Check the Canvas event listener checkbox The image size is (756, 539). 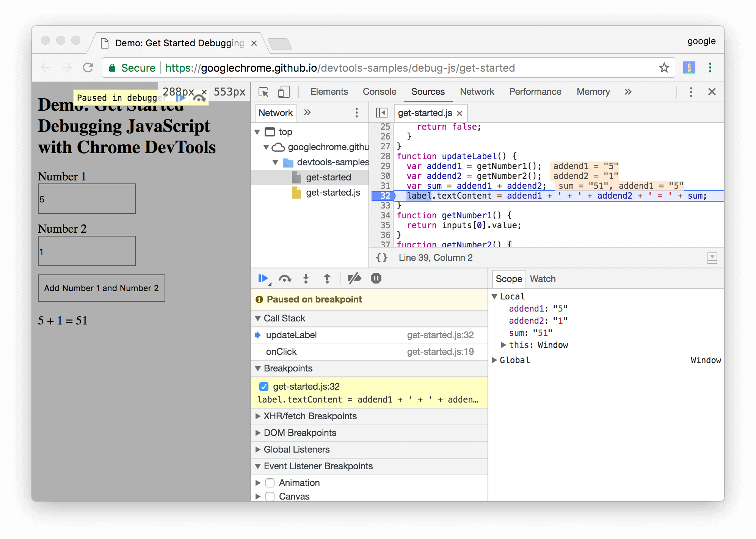pyautogui.click(x=270, y=496)
